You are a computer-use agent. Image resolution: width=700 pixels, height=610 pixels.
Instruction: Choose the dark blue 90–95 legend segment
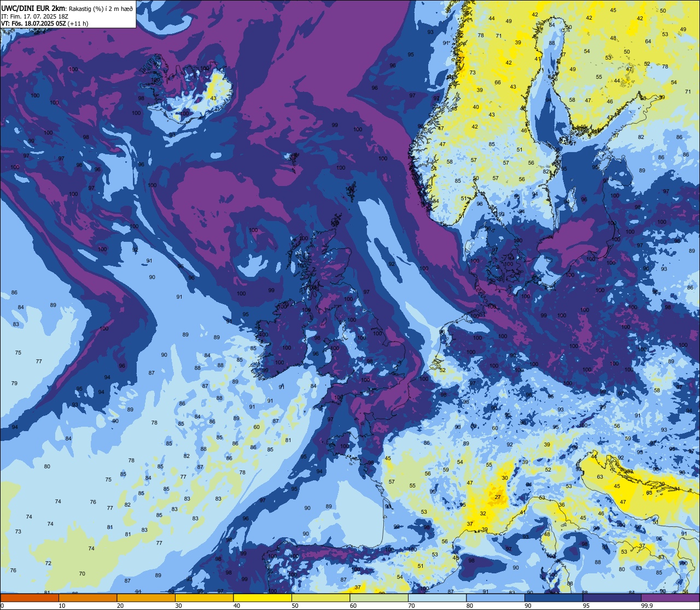[553, 597]
